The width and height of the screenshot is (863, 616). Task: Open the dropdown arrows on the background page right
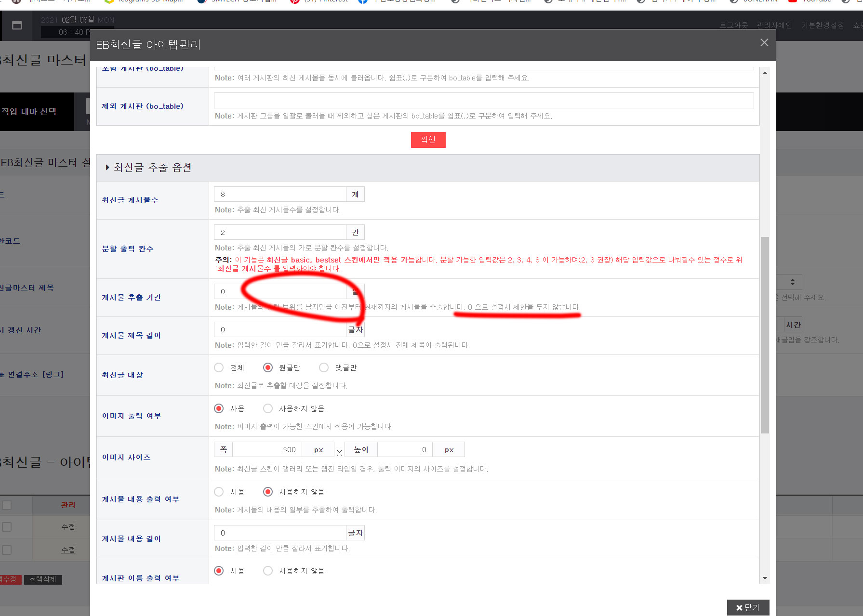[x=792, y=282]
